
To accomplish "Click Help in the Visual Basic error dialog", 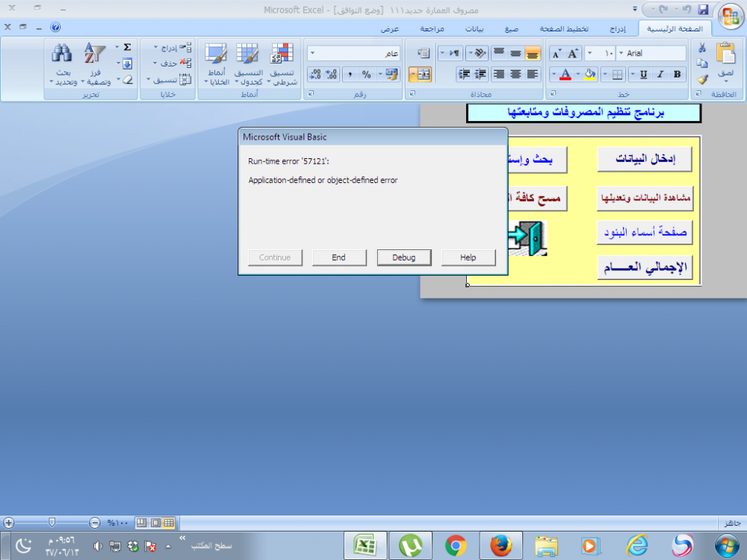I will [x=468, y=258].
